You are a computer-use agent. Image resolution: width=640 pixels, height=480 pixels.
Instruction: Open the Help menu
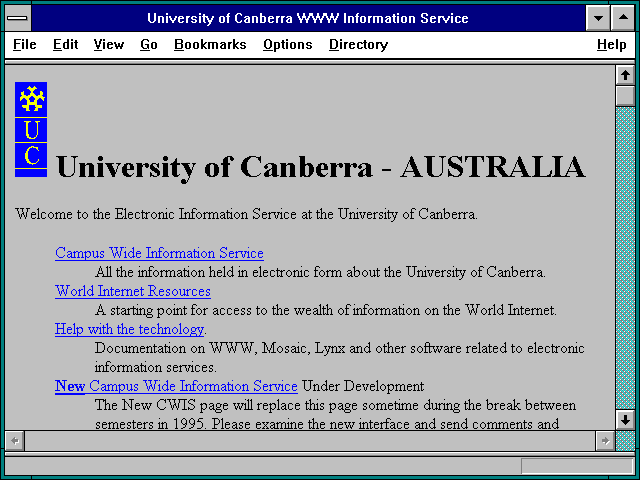611,44
